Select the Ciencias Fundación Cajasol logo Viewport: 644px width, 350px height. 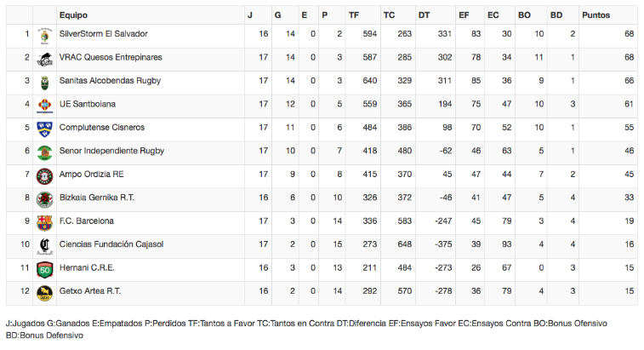[x=45, y=246]
